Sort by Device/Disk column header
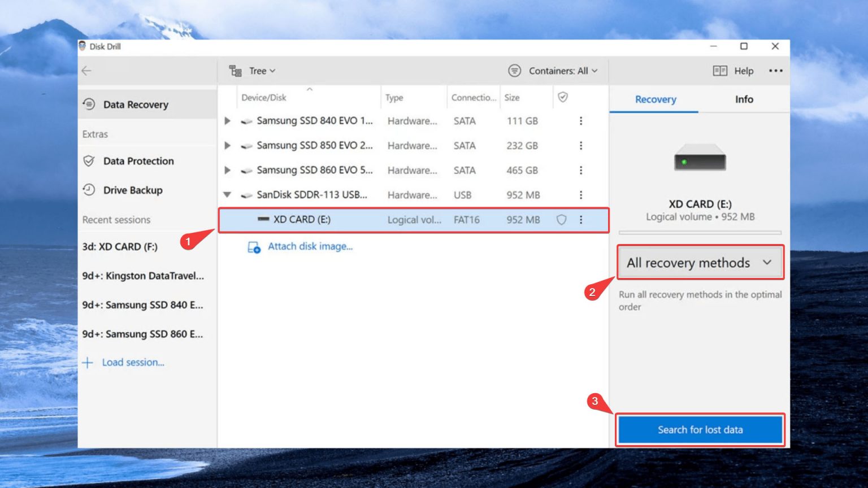Viewport: 868px width, 488px height. click(x=264, y=98)
